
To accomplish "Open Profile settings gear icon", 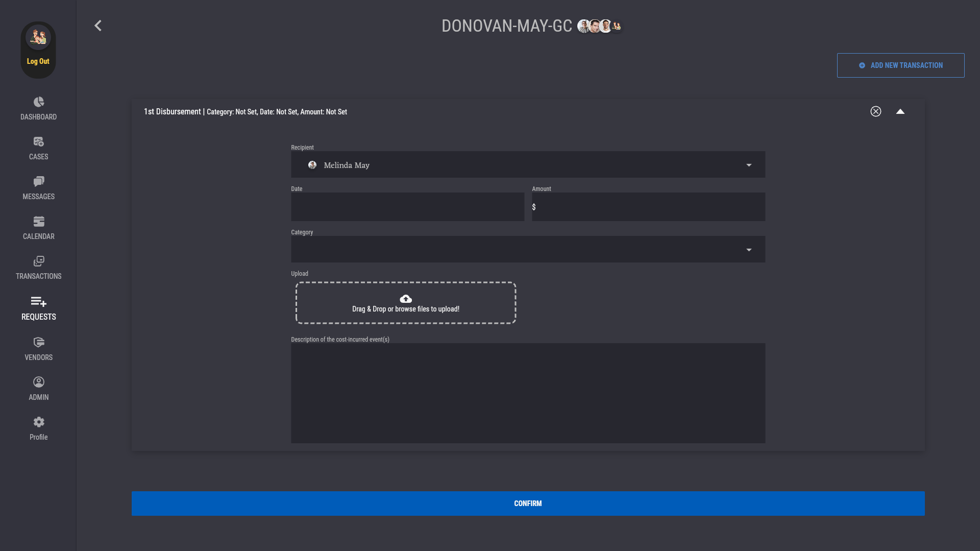I will tap(39, 422).
